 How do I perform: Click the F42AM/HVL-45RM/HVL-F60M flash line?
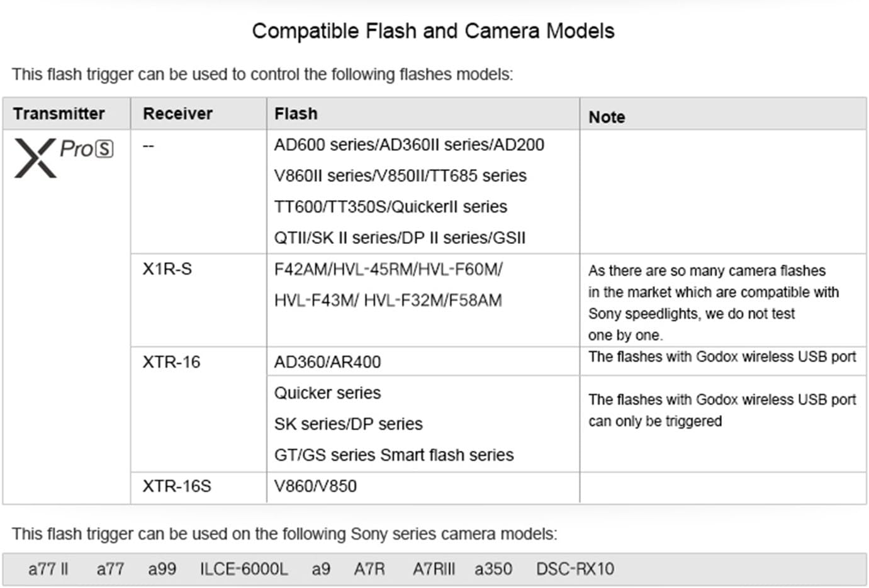tap(388, 269)
